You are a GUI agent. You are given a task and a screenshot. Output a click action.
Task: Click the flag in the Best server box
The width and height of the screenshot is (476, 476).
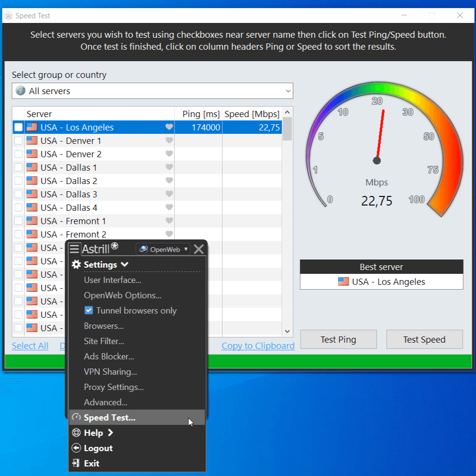(343, 281)
